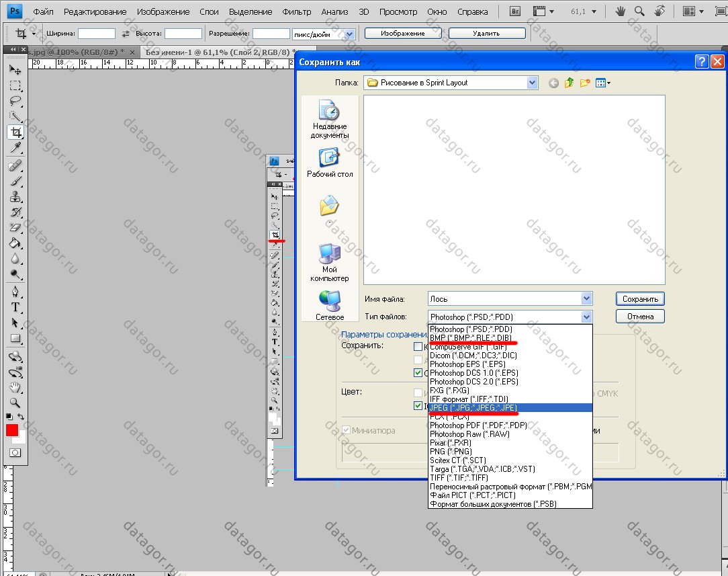
Task: Select the Pen tool
Action: pyautogui.click(x=15, y=292)
